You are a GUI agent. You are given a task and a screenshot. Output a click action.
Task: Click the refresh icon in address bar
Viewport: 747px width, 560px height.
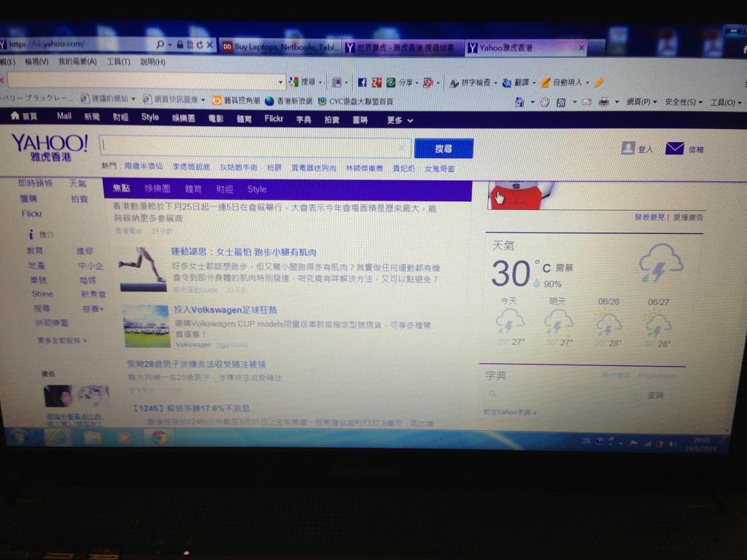tap(200, 44)
